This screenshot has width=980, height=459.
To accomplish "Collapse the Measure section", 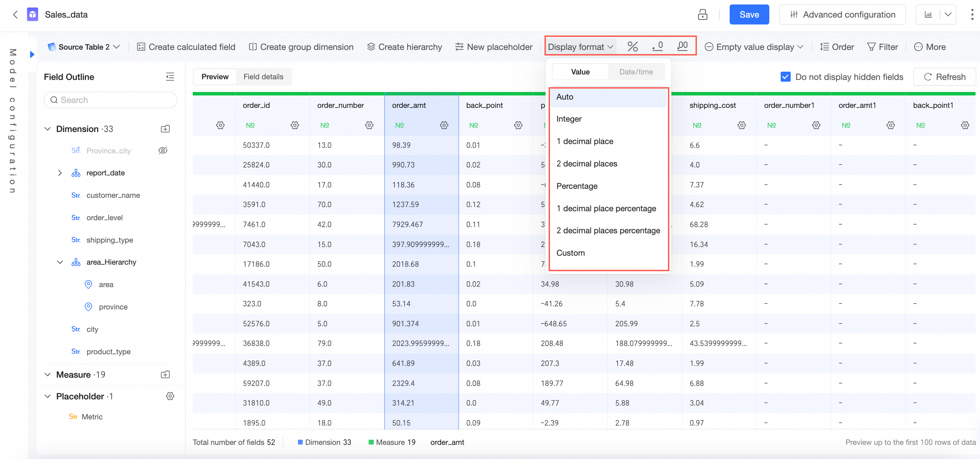I will click(48, 375).
